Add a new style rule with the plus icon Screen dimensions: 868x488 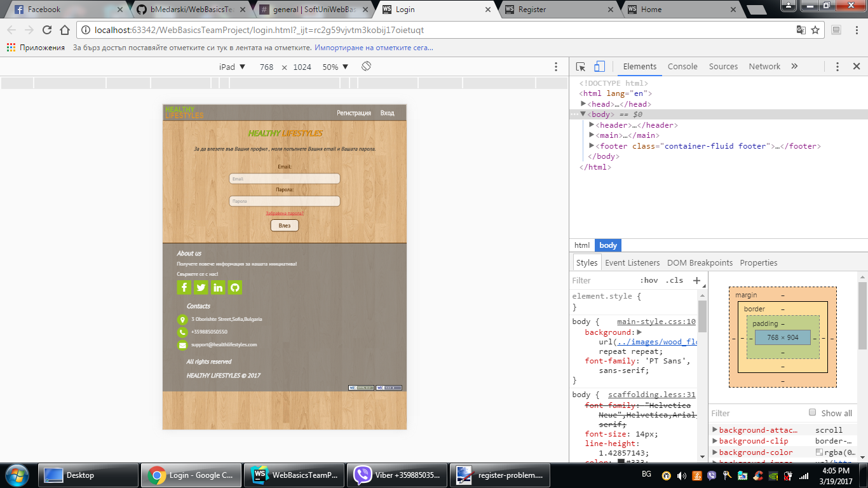coord(696,280)
